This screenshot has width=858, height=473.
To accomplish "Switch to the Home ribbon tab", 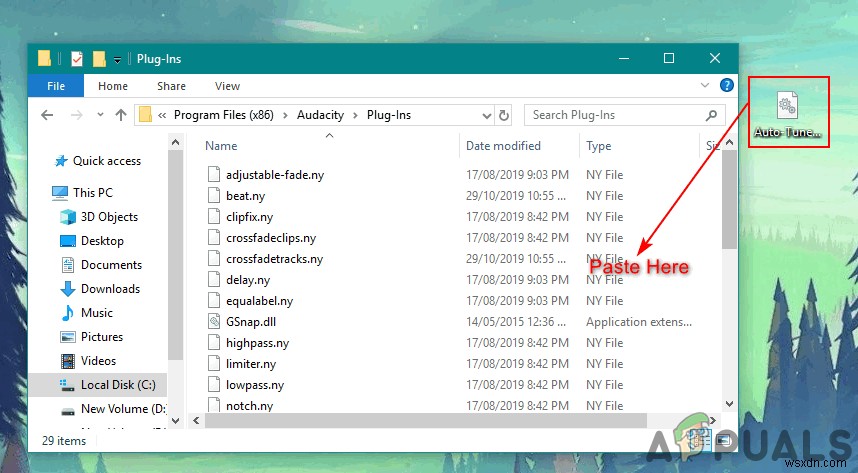I will (x=113, y=86).
